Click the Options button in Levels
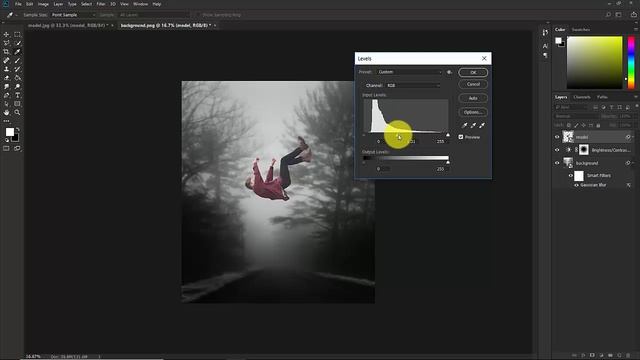Viewport: 640px width, 360px height. pyautogui.click(x=473, y=112)
